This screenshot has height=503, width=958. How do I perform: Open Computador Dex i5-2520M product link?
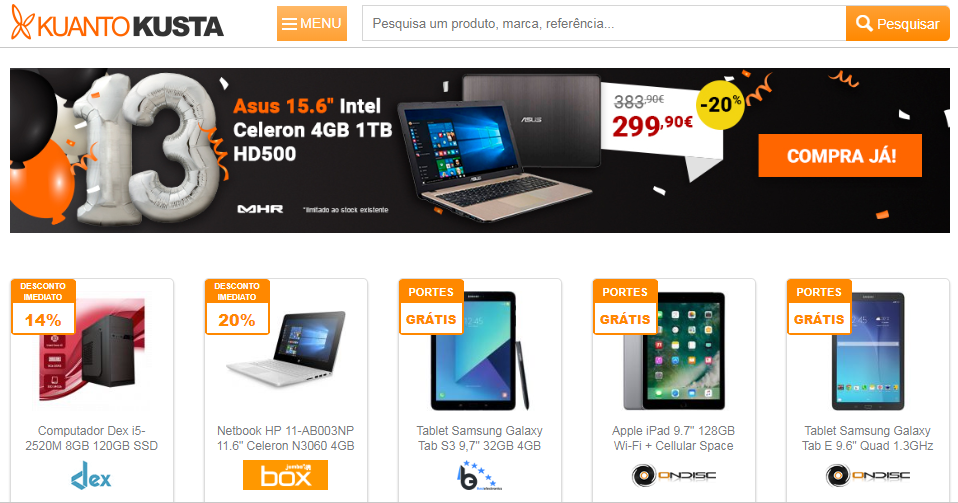click(x=92, y=438)
